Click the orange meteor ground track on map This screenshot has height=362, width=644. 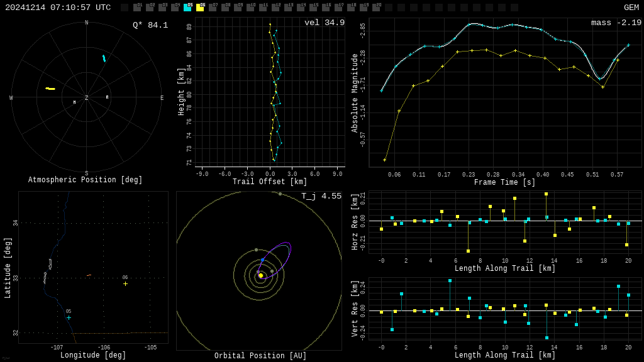click(89, 275)
